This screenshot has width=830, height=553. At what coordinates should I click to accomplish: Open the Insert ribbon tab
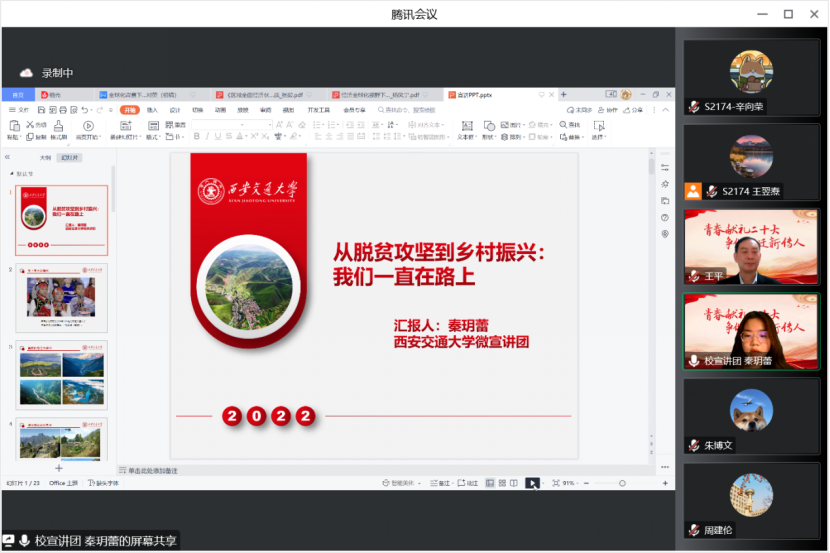[152, 110]
